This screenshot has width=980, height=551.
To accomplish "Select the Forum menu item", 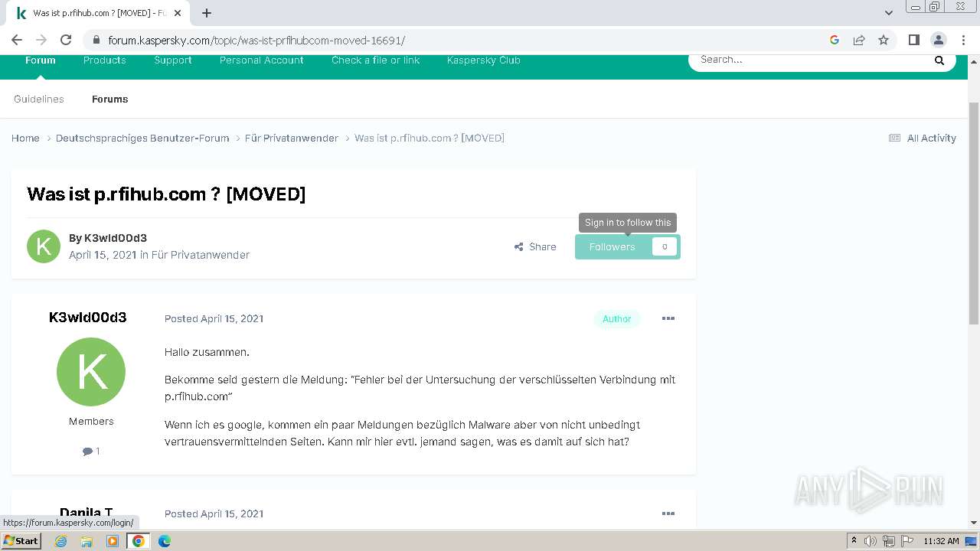I will pos(41,60).
